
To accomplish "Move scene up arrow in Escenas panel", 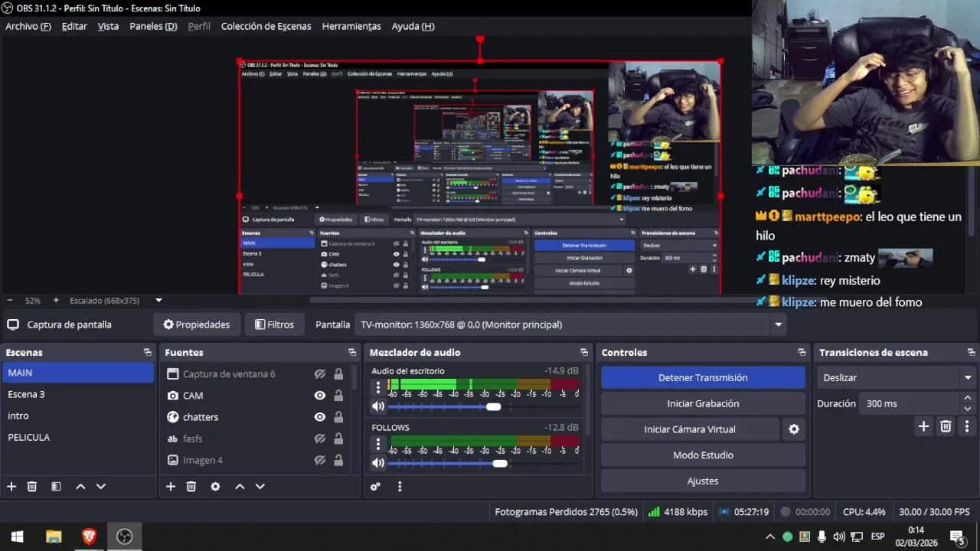I will 80,487.
